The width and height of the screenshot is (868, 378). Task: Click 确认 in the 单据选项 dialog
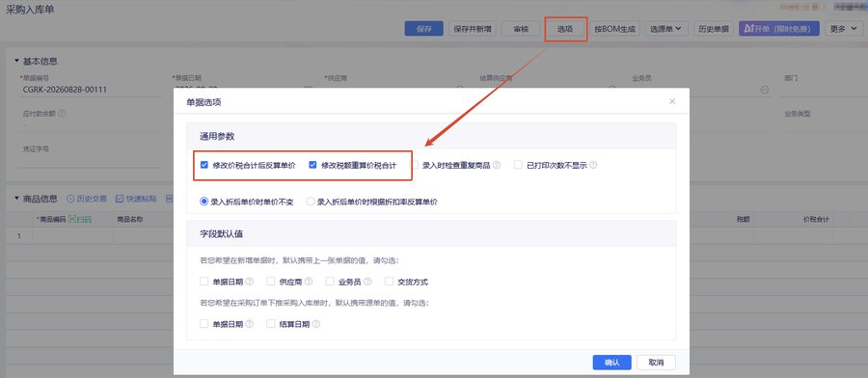click(611, 363)
